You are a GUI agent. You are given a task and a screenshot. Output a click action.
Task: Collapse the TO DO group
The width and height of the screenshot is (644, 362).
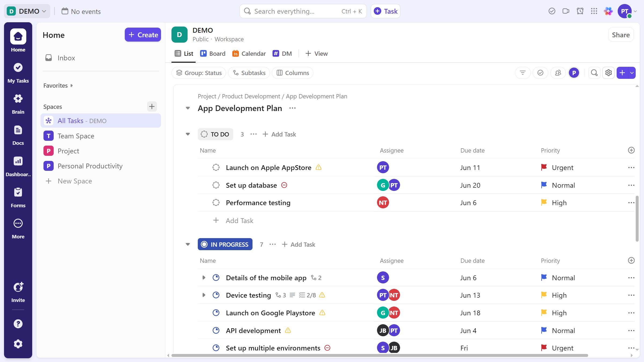click(188, 134)
